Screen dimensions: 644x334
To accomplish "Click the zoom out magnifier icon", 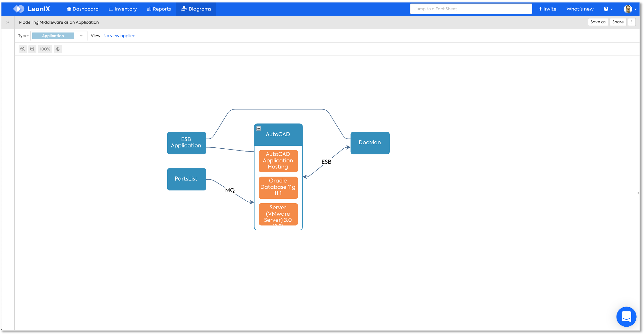I will (32, 49).
